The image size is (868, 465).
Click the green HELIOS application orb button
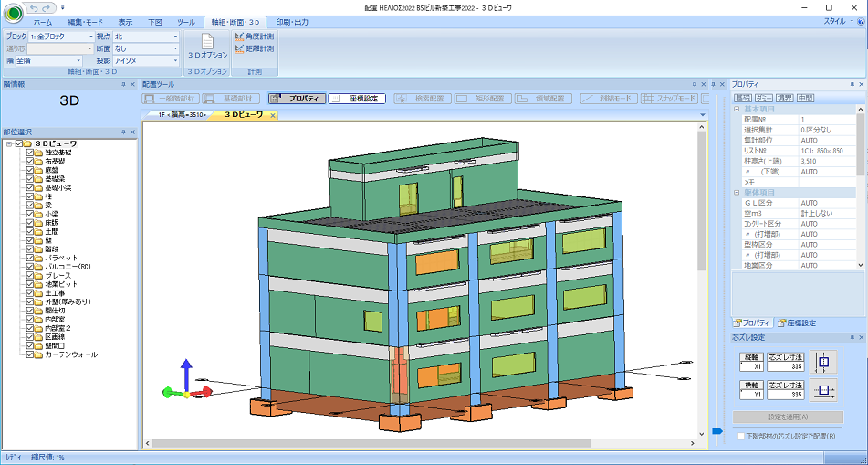point(13,12)
